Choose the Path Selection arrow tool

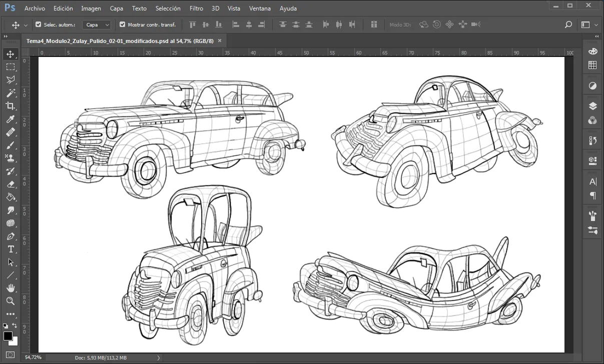10,262
